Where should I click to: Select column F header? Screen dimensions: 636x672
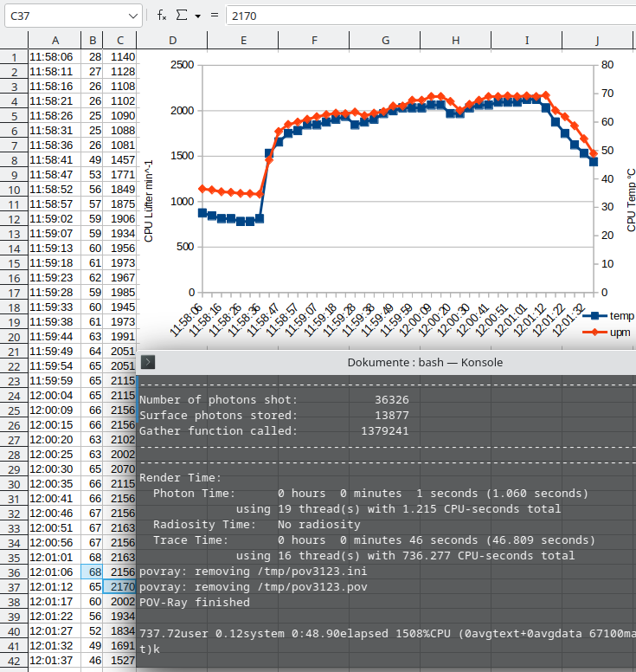click(314, 41)
